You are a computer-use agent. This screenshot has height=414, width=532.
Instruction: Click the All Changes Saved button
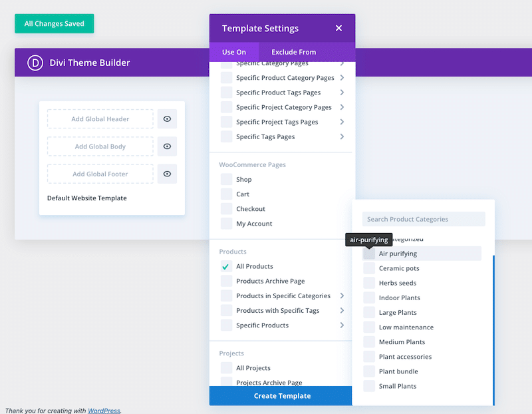click(x=54, y=23)
